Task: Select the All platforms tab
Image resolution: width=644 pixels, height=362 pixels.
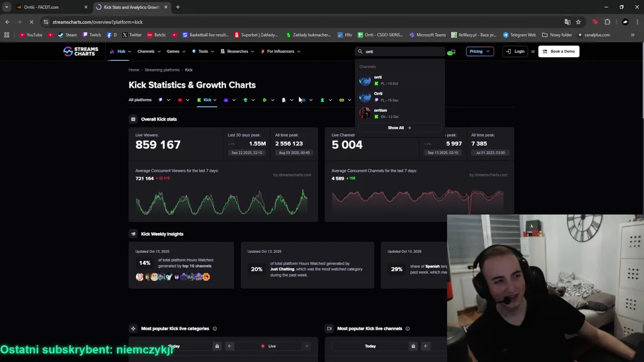Action: click(140, 100)
